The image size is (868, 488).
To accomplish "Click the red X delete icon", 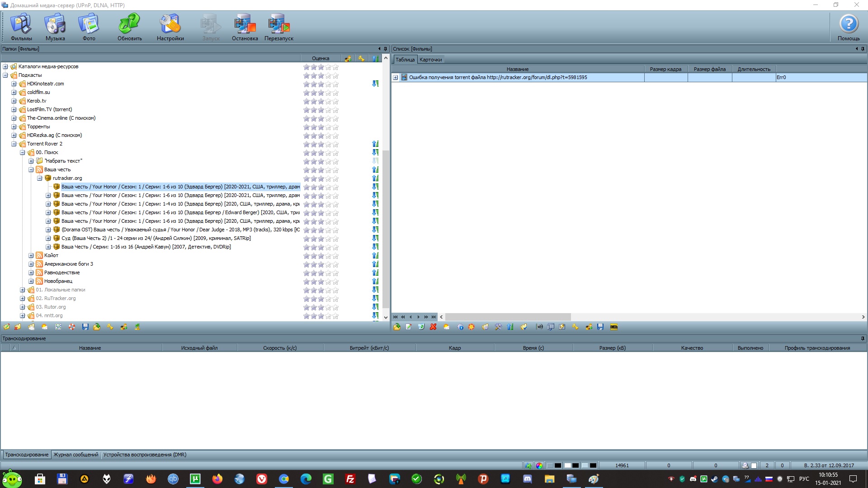I will click(433, 327).
